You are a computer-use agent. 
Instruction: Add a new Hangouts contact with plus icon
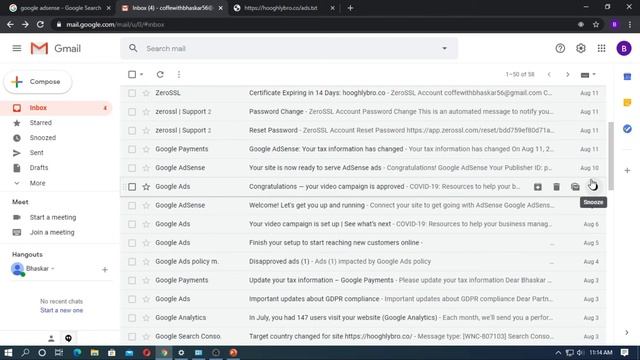104,270
